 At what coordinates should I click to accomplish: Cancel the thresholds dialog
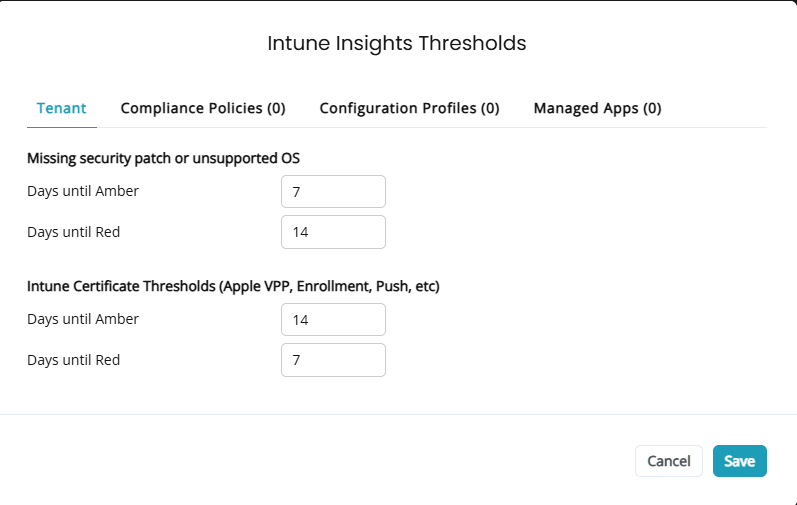[x=669, y=461]
